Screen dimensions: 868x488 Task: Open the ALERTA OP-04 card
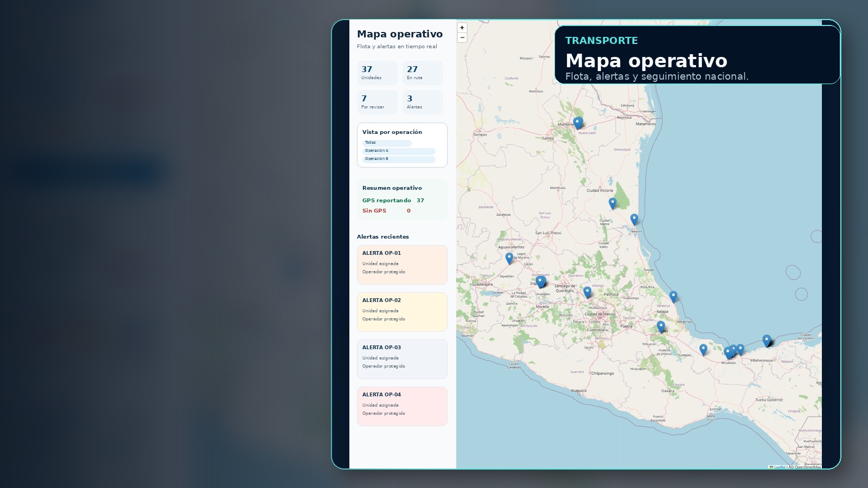click(x=402, y=406)
